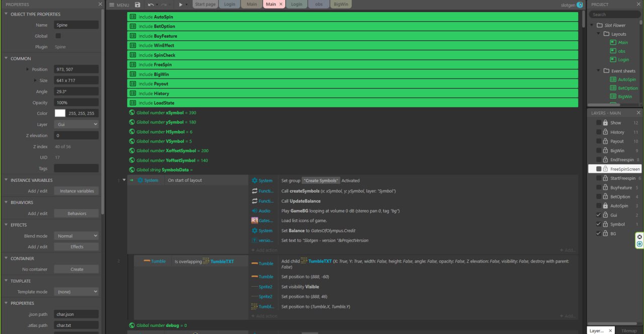Select the Tilemap tab at bottom right
The height and width of the screenshot is (334, 644).
click(629, 330)
